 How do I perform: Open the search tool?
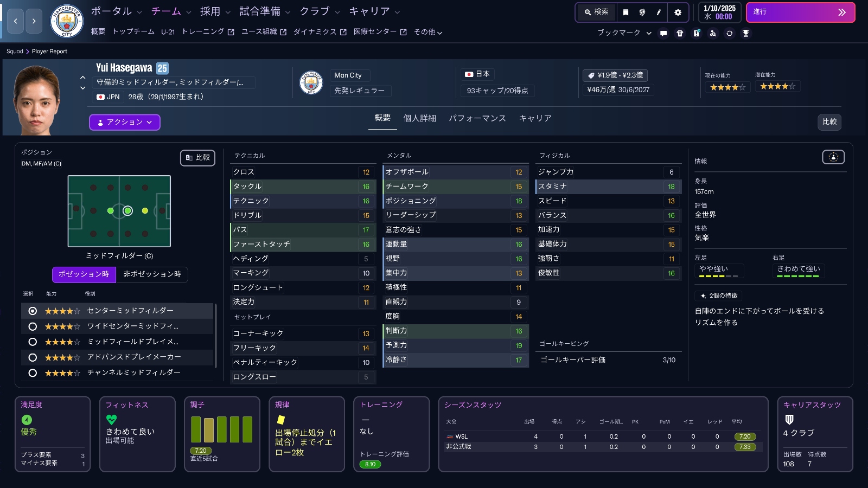597,12
